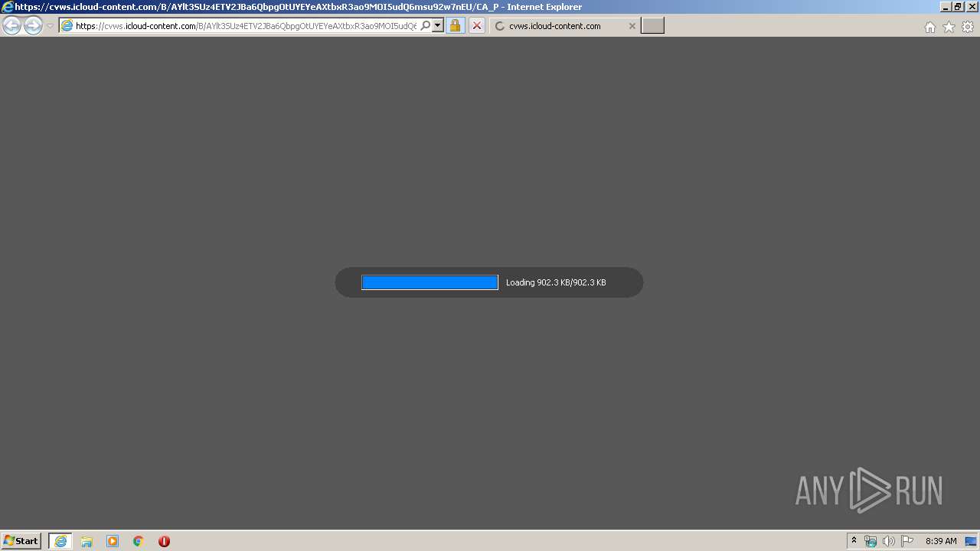
Task: Show hidden tray icons arrow
Action: [x=854, y=541]
